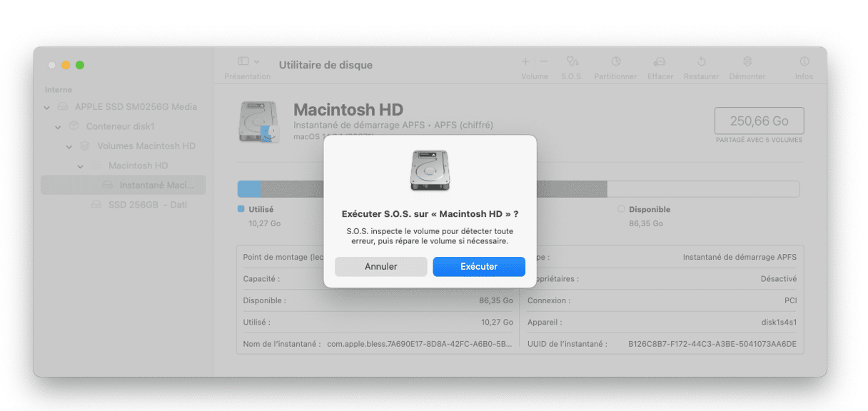Collapse the Conteneur disk1 chevron
The height and width of the screenshot is (411, 868).
[59, 127]
